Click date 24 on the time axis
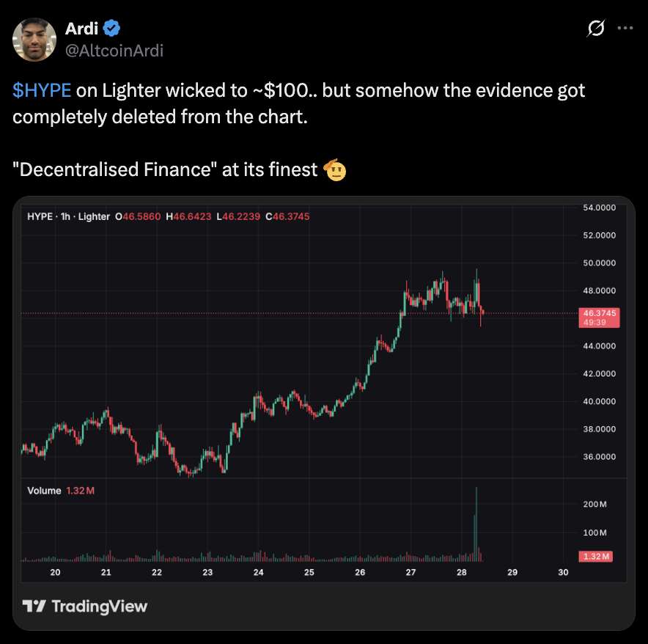Screen dimensions: 648x644 [x=258, y=572]
